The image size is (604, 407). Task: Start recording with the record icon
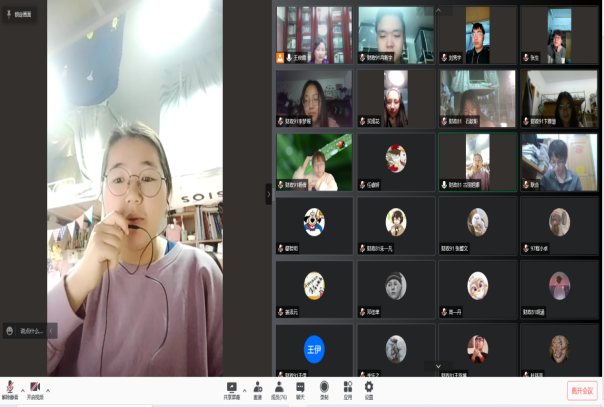tap(324, 387)
